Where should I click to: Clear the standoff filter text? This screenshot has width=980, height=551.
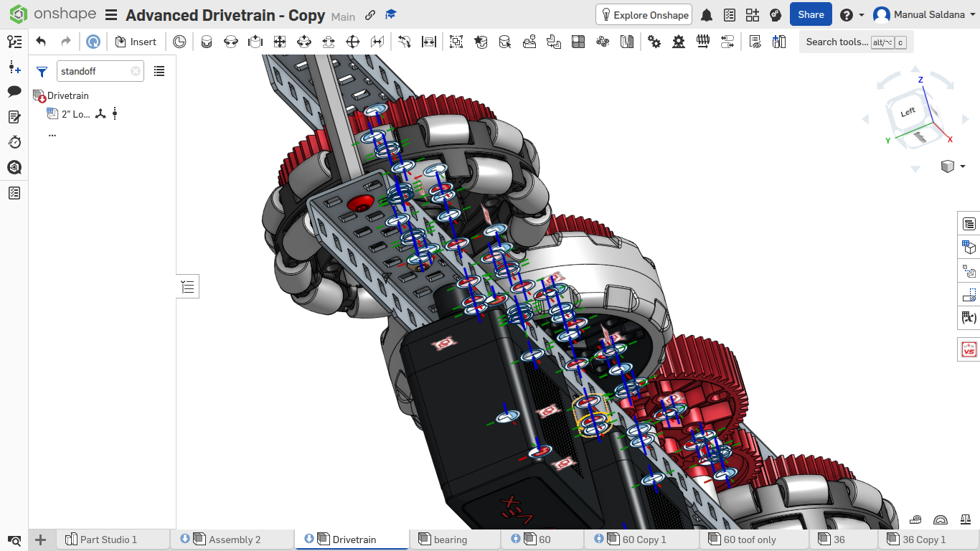click(136, 71)
